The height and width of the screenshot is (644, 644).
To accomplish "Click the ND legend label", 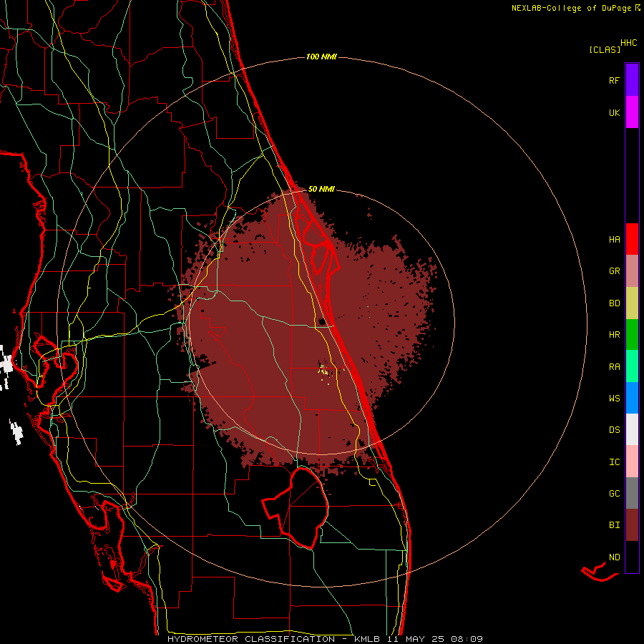I will tap(614, 557).
